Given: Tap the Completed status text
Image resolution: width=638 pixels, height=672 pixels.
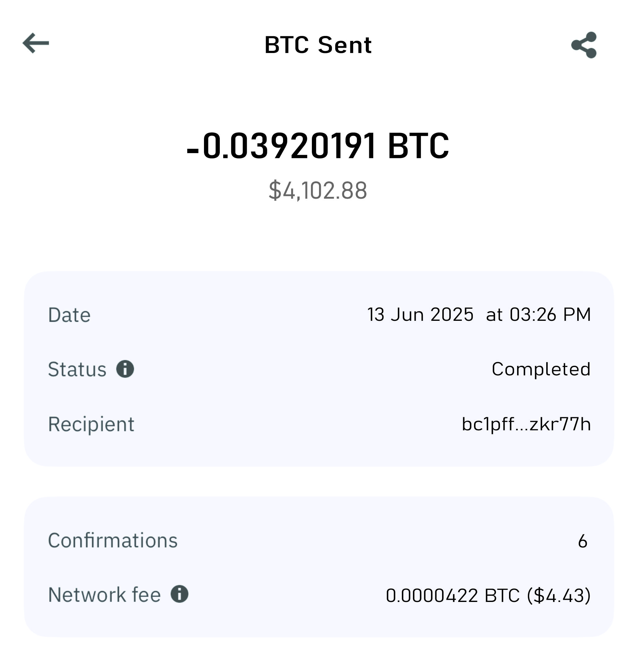Looking at the screenshot, I should point(541,369).
